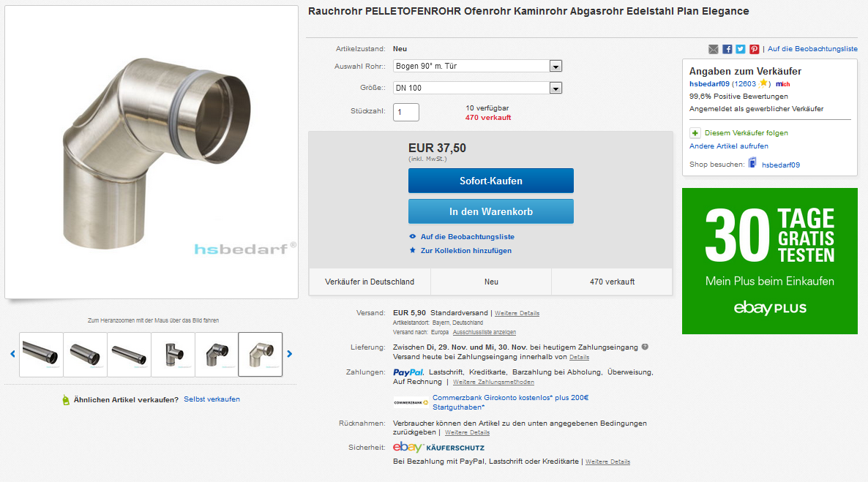The height and width of the screenshot is (482, 868).
Task: Share listing via email envelope icon
Action: point(713,49)
